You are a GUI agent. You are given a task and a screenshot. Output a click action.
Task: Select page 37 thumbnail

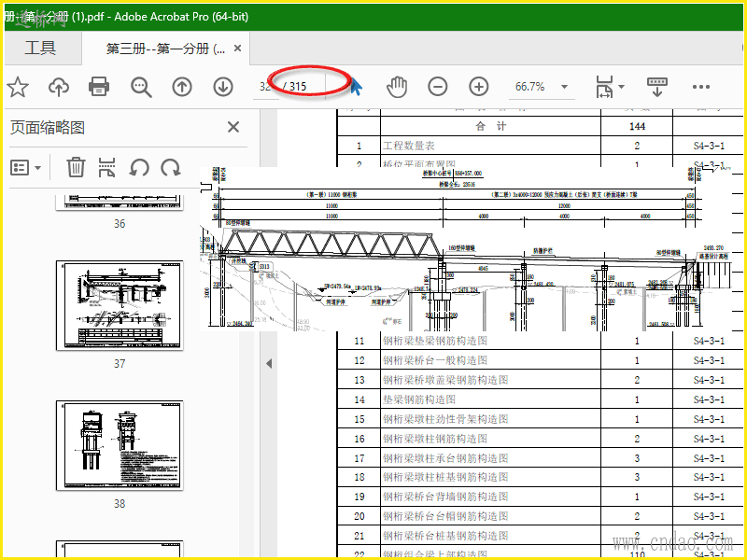pos(120,305)
